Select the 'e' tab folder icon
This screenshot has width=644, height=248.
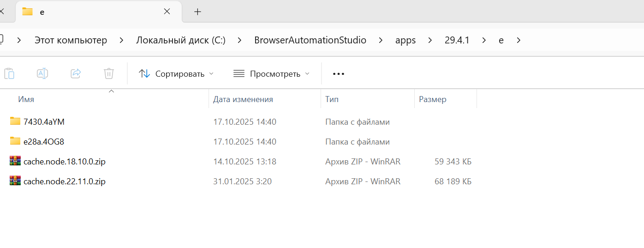(28, 12)
